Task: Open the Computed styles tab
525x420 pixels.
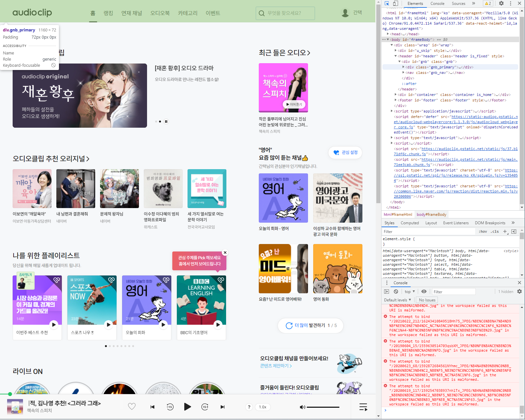Action: tap(410, 223)
